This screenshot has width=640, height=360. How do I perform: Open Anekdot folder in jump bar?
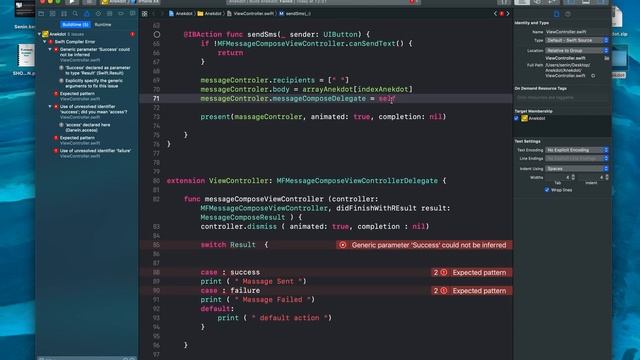[x=209, y=13]
